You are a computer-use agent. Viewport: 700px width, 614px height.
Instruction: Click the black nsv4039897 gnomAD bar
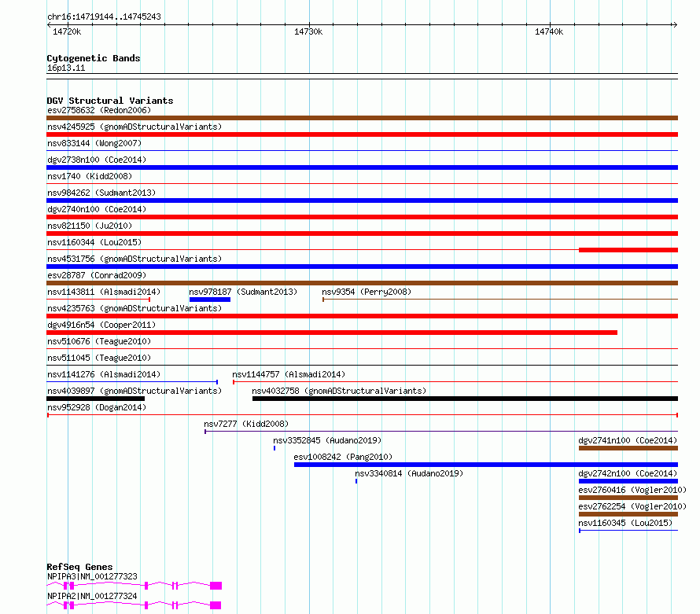tap(95, 399)
